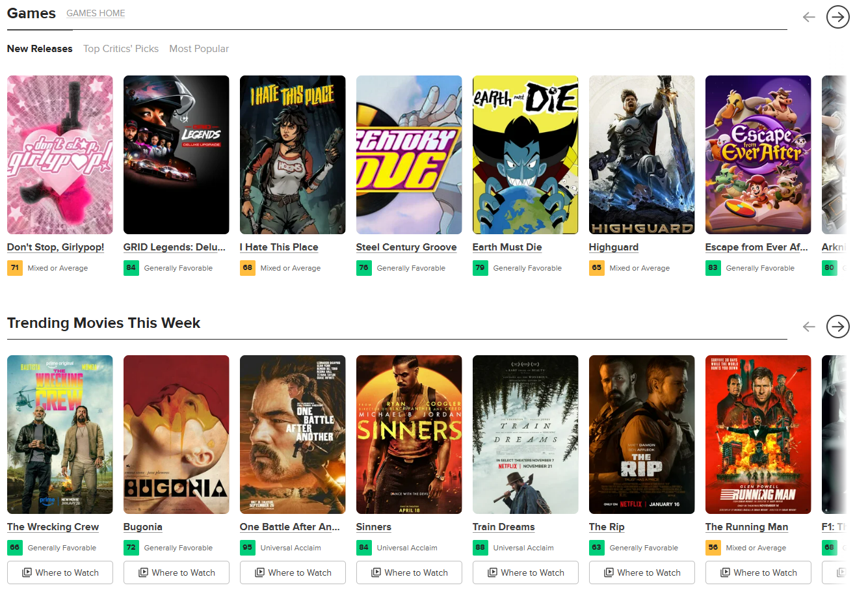Open the Bugonia movie poster
Screen dimensions: 868x592
176,434
